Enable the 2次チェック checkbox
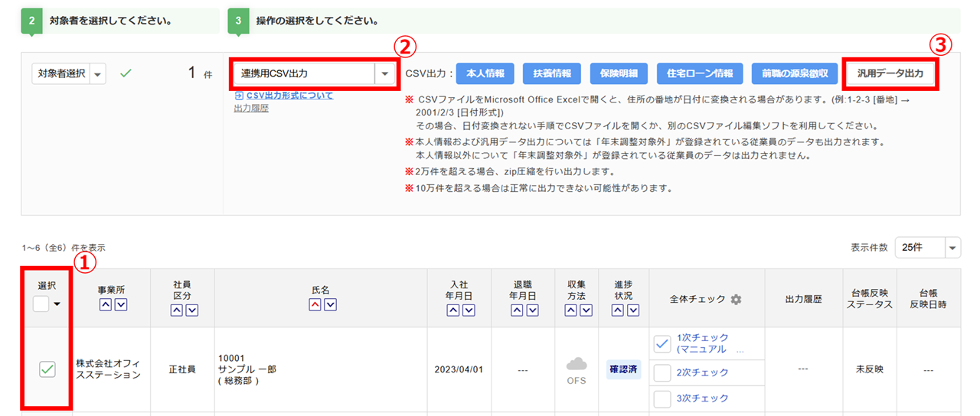The height and width of the screenshot is (416, 980). click(662, 372)
